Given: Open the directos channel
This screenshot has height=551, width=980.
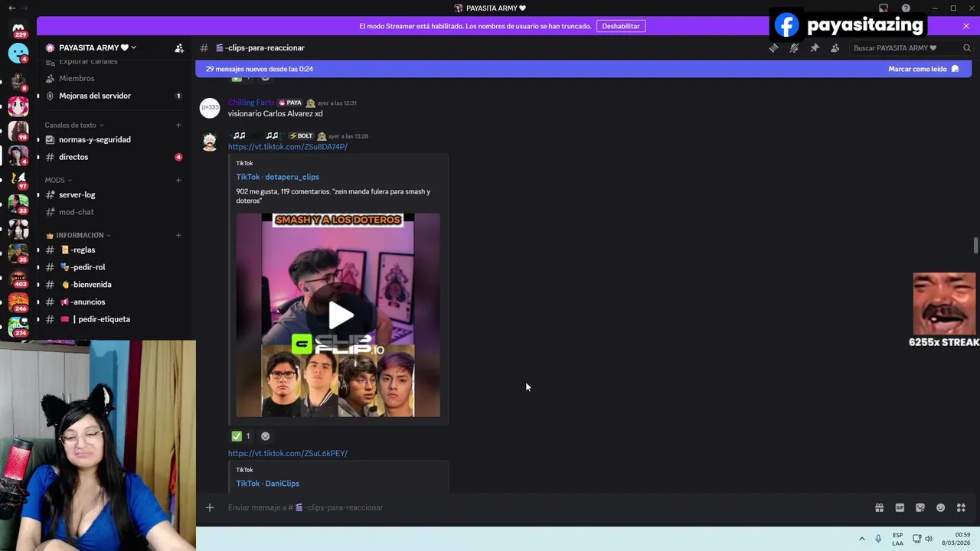Looking at the screenshot, I should pos(73,157).
